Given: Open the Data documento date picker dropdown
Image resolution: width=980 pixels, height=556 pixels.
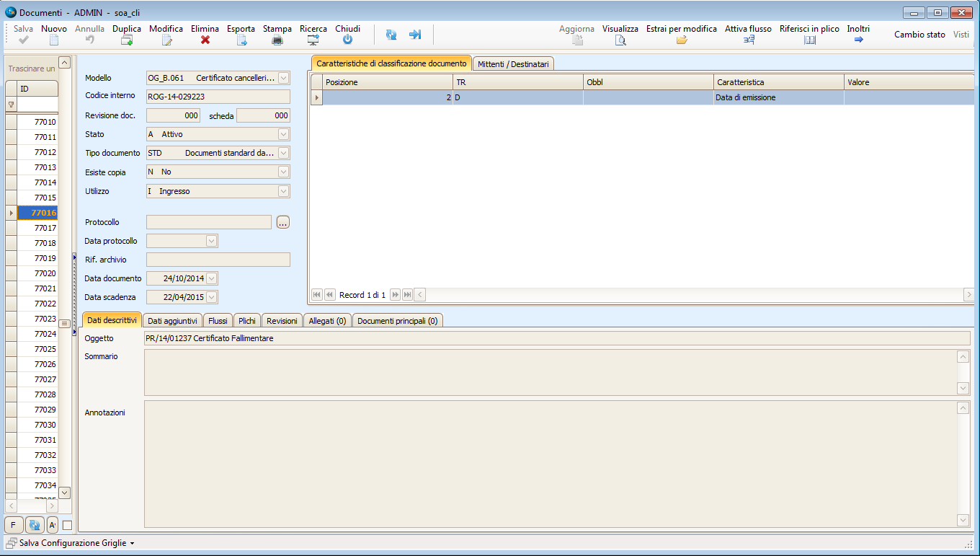Looking at the screenshot, I should coord(212,278).
